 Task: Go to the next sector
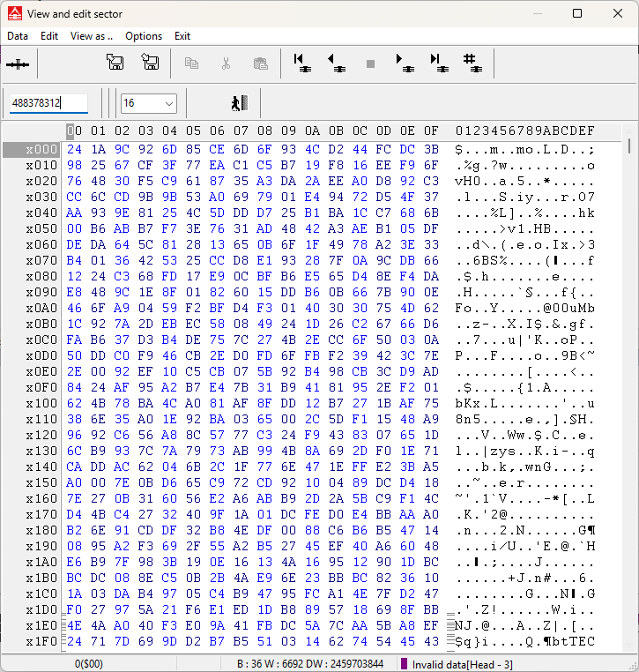tap(405, 63)
